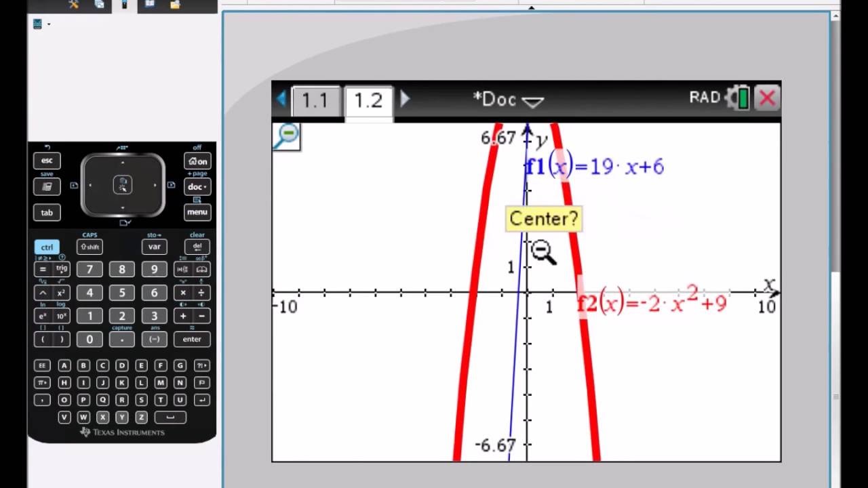Click the home on key
Viewport: 868px width, 488px height.
[197, 161]
